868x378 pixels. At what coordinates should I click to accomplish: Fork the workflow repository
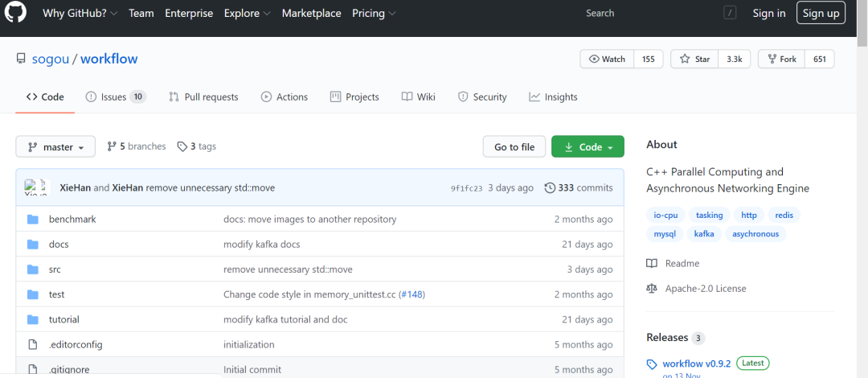click(781, 60)
